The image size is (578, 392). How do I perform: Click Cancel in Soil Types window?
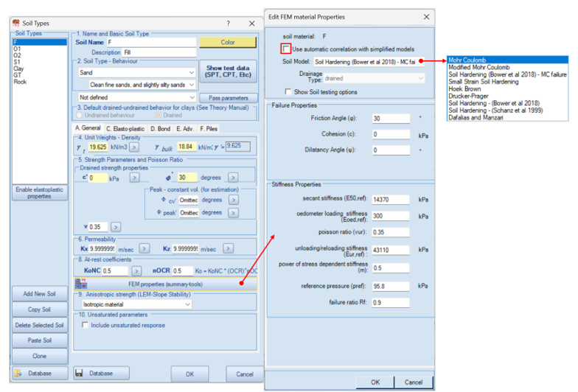point(245,374)
